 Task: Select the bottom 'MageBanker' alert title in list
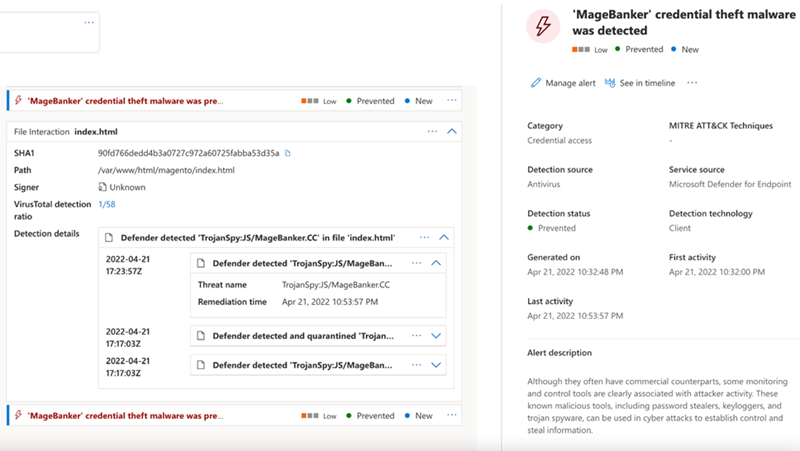[x=125, y=415]
